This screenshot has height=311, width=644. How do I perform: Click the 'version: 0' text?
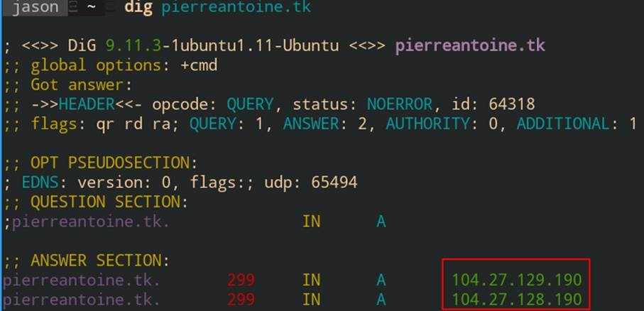[x=124, y=182]
